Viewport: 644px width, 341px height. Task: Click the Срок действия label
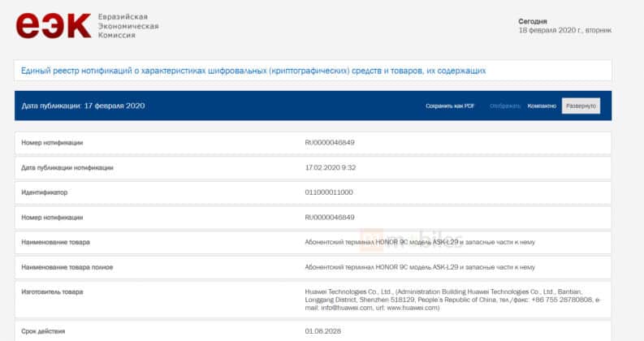[45, 332]
